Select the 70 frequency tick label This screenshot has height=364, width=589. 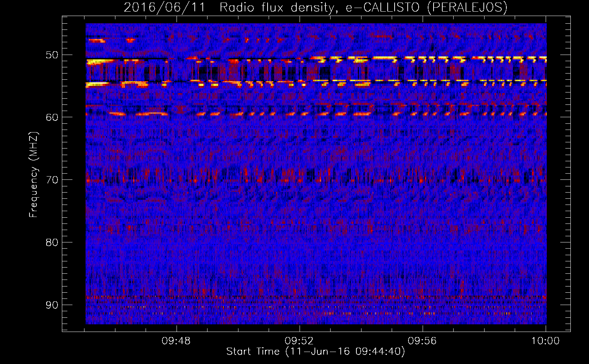[52, 180]
